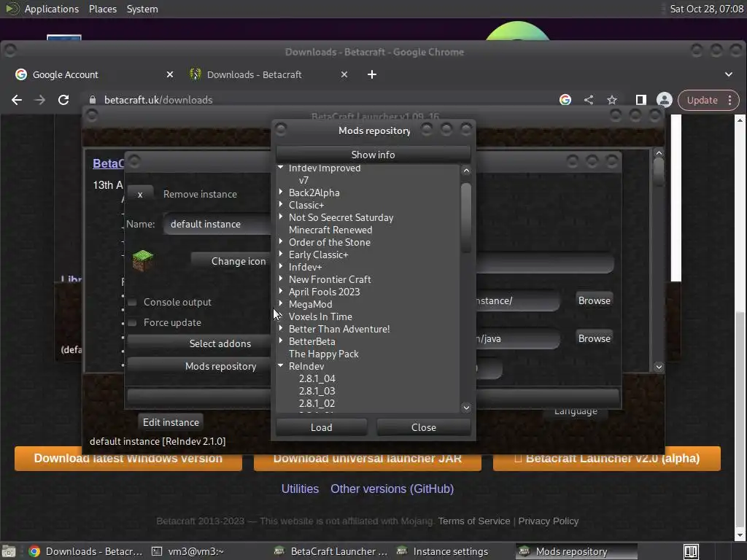Viewport: 747px width, 560px height.
Task: Click the Show info button
Action: [373, 155]
